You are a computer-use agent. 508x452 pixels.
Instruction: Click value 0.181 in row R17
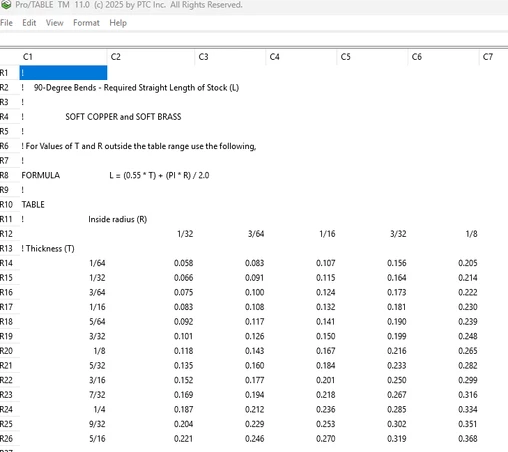pos(397,307)
